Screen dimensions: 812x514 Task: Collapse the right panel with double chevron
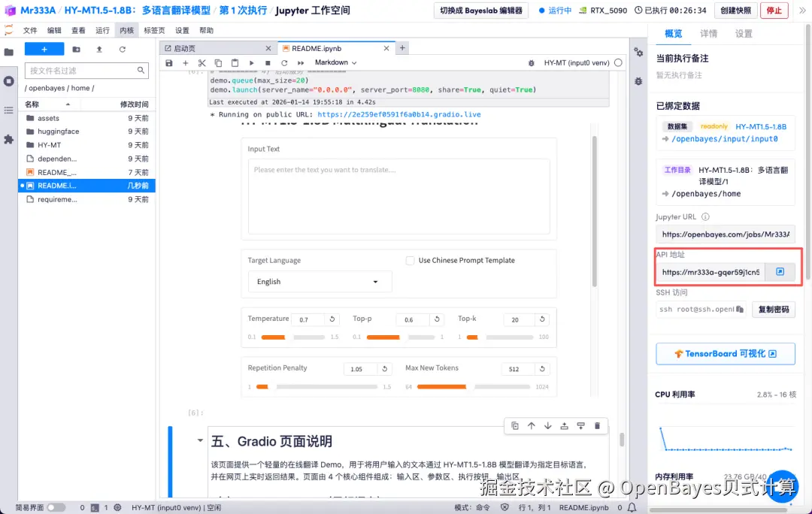[x=802, y=11]
